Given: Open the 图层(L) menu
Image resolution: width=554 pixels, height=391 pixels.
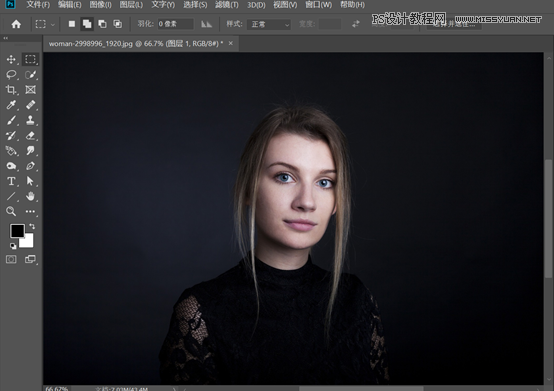Looking at the screenshot, I should click(x=131, y=5).
